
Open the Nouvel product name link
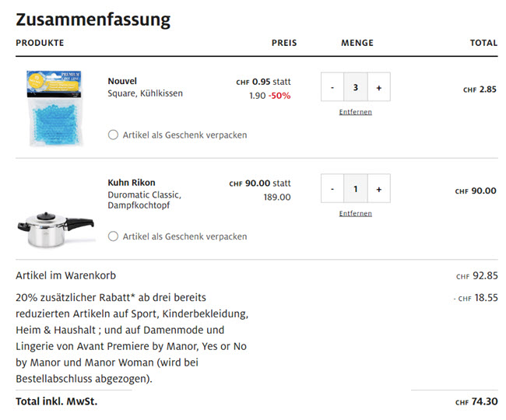point(122,81)
